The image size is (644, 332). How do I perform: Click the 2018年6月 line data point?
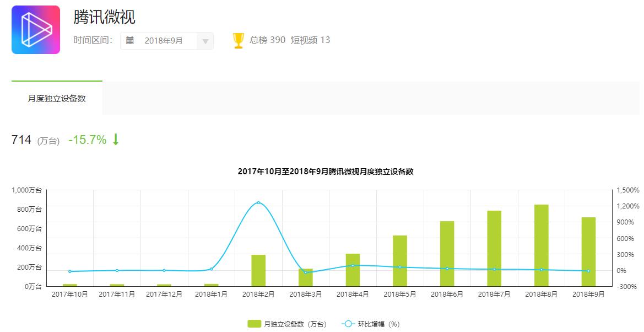447,269
